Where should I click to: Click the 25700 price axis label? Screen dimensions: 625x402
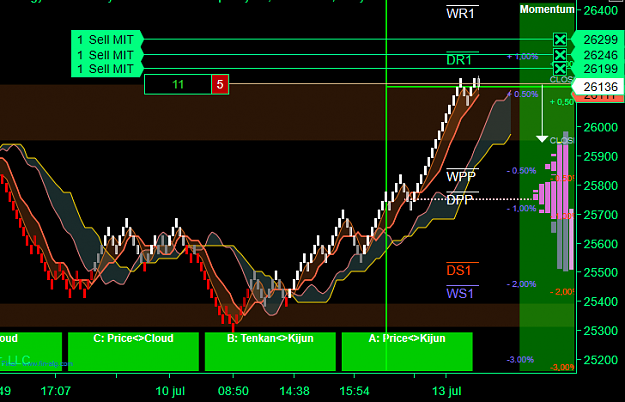601,215
